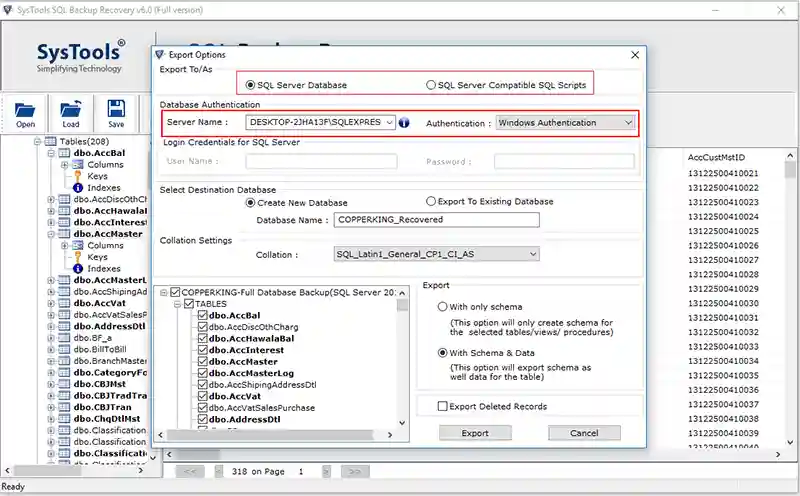Click the Save floppy disk icon
This screenshot has width=800, height=496.
tap(116, 109)
